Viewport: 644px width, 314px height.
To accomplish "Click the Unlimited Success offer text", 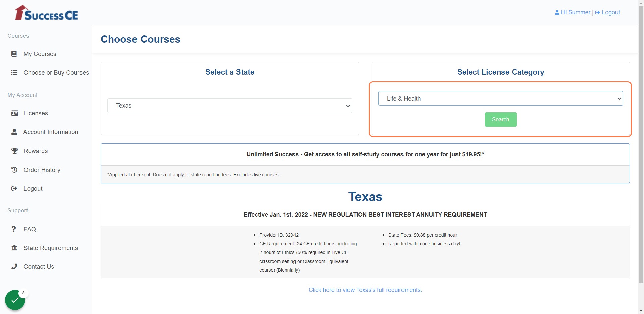I will point(365,154).
